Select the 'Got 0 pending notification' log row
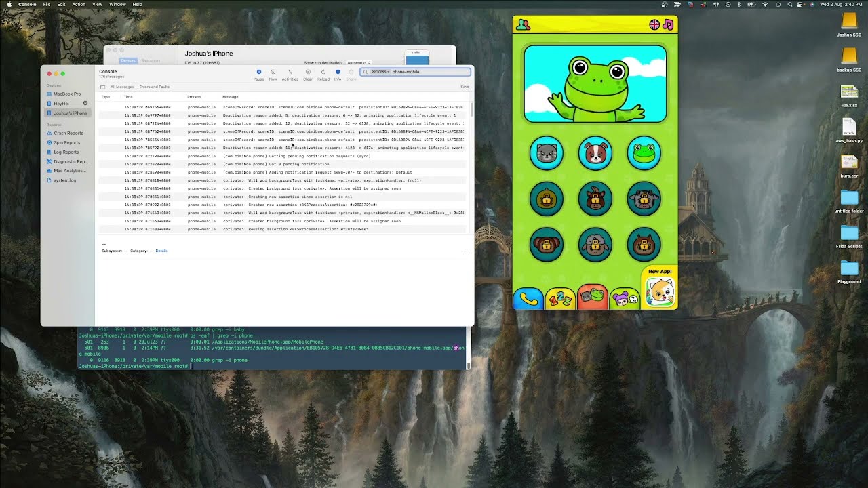 tap(283, 164)
